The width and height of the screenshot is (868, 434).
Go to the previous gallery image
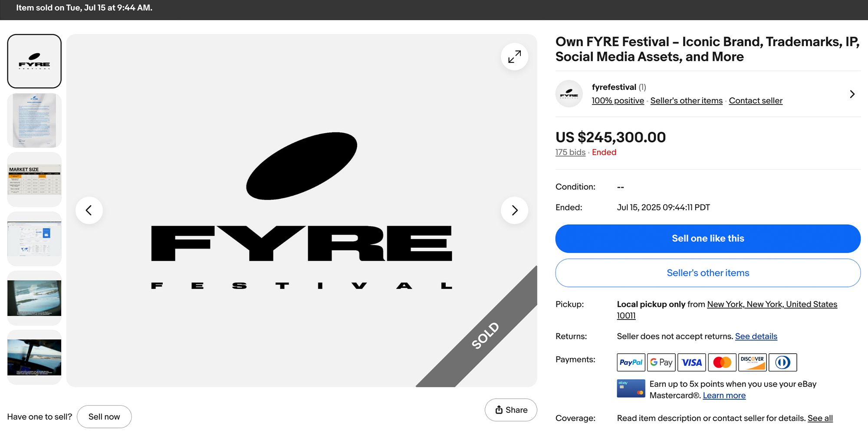click(89, 210)
